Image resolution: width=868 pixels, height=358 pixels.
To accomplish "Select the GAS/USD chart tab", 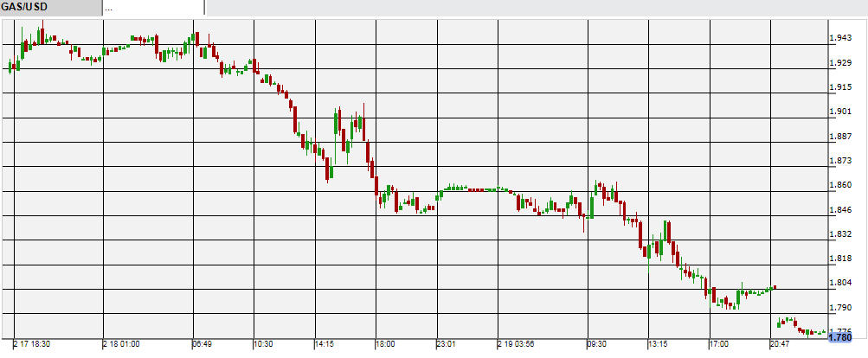I will 50,8.
